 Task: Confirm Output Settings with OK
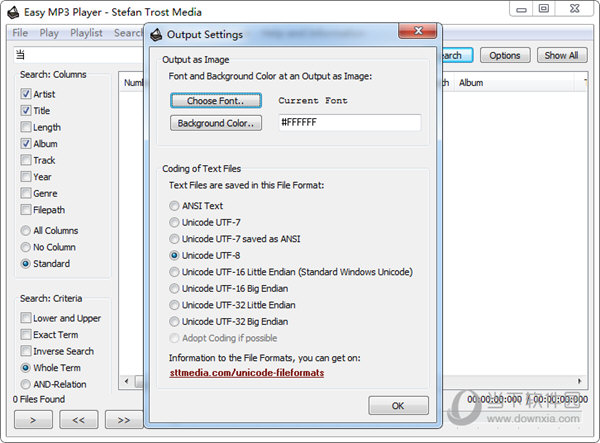point(398,406)
